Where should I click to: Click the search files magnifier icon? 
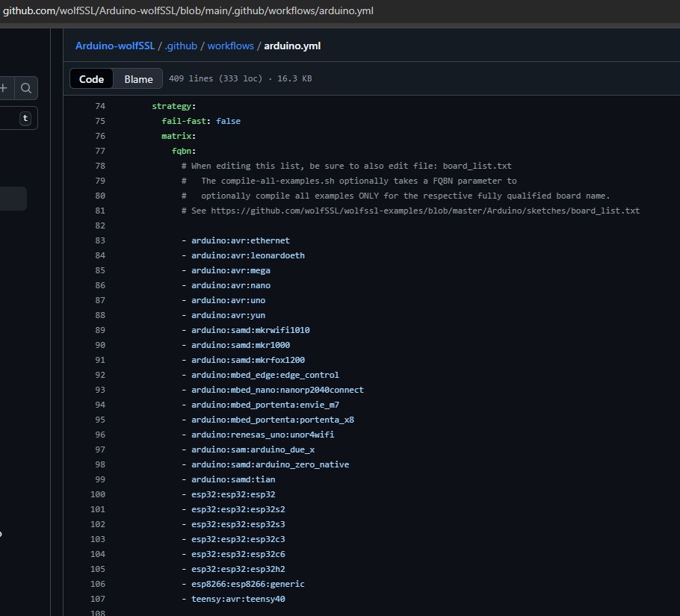[x=26, y=88]
